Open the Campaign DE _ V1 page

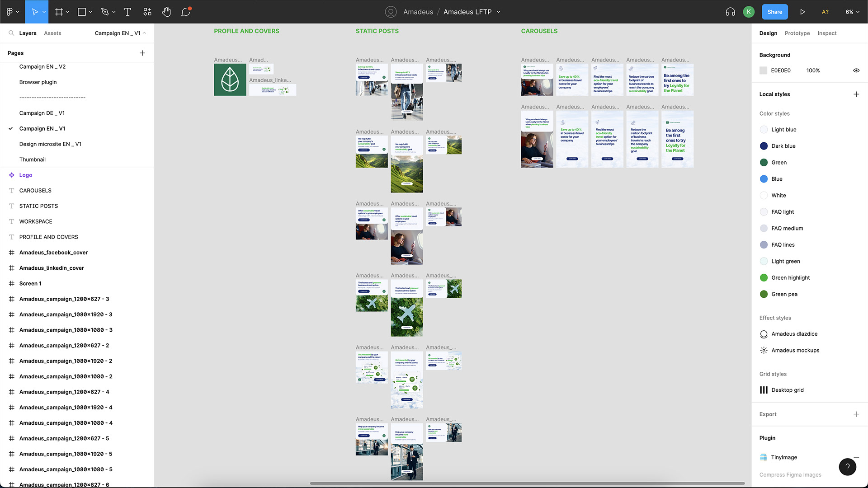(x=42, y=113)
